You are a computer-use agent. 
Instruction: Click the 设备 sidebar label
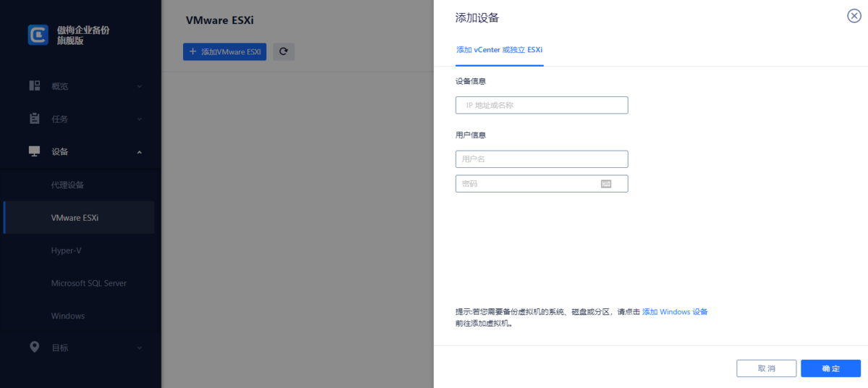[59, 151]
